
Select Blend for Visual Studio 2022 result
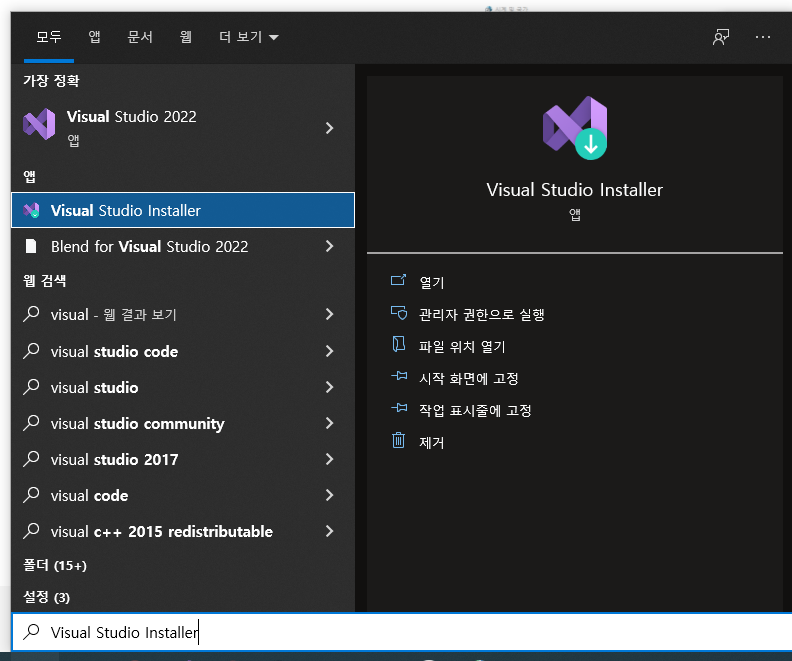click(183, 246)
